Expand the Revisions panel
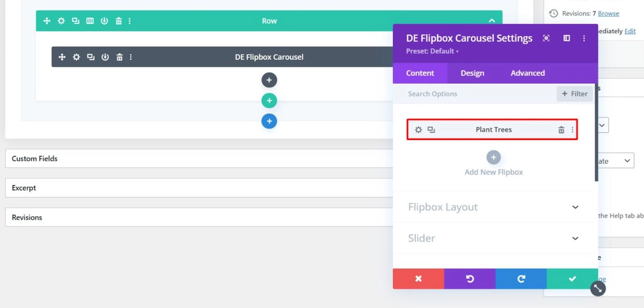 coord(199,217)
